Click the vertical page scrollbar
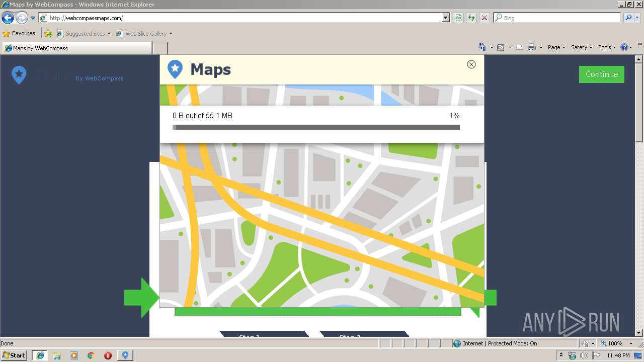The image size is (644, 362). (x=639, y=196)
